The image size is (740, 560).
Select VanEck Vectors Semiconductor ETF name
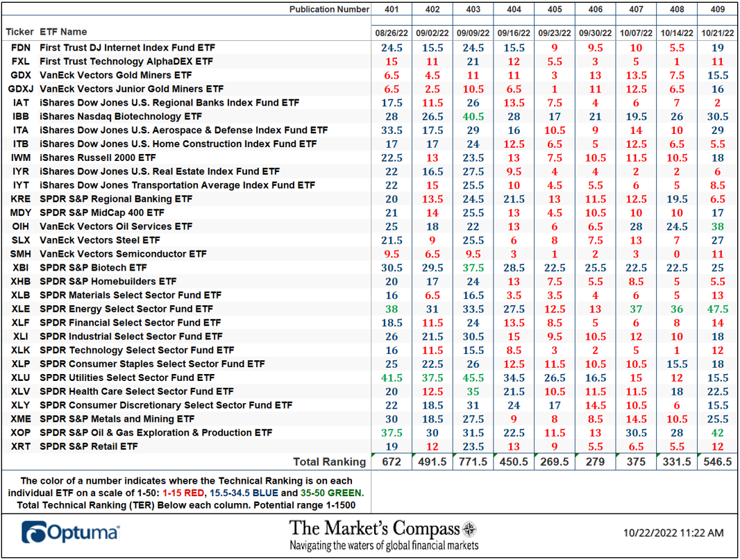point(123,253)
